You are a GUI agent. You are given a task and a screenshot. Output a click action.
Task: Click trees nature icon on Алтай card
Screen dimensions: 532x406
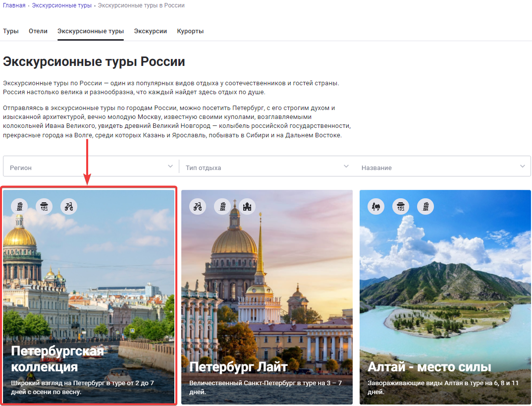pos(376,206)
